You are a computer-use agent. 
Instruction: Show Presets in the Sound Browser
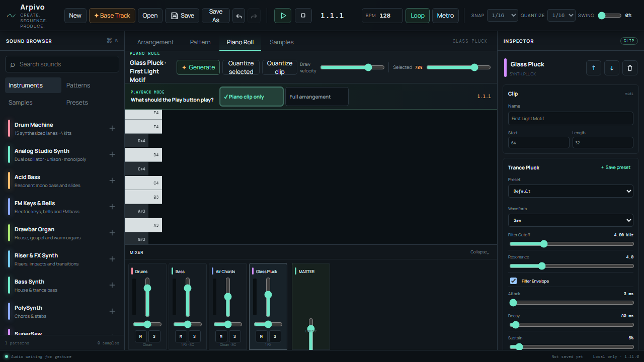(77, 103)
